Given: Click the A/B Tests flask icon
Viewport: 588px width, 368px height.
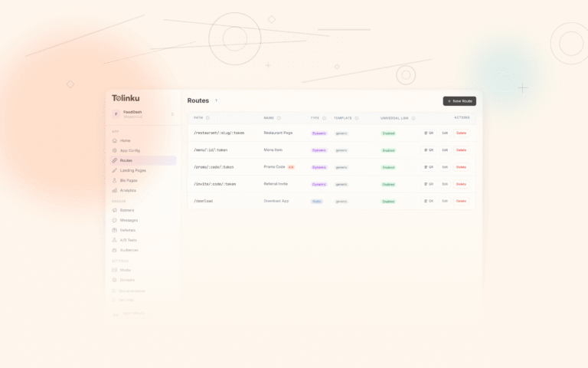Looking at the screenshot, I should 114,240.
